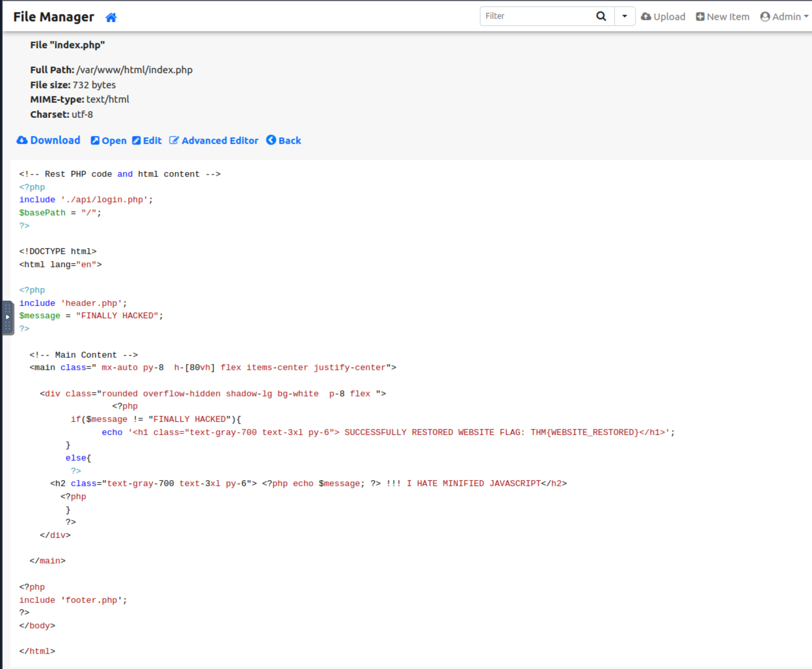Click the <html lang="en"> line
Screen dimensions: 812x669
[60, 264]
